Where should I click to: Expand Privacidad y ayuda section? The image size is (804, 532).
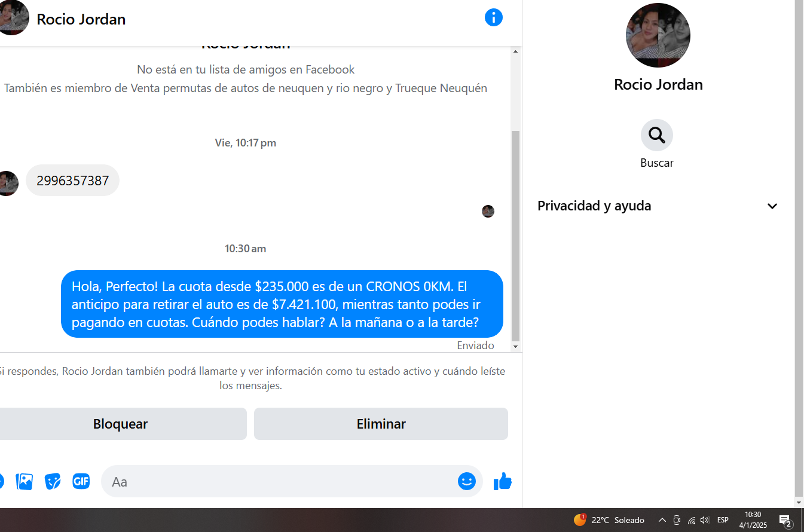click(658, 206)
